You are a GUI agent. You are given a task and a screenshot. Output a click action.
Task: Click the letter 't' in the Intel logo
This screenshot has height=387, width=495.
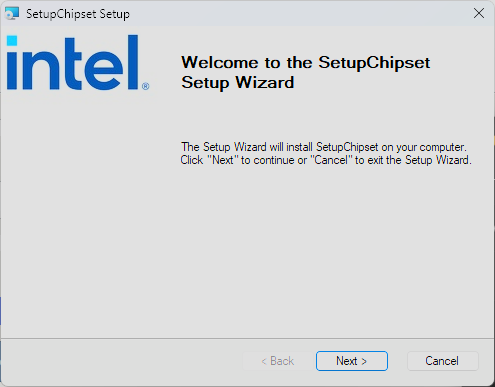(x=73, y=66)
